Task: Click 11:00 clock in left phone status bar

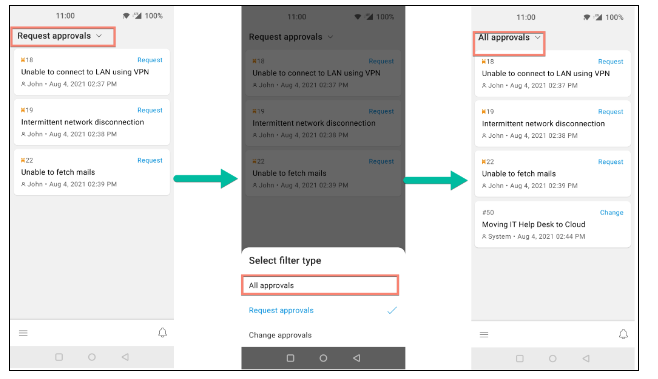Action: (x=65, y=16)
